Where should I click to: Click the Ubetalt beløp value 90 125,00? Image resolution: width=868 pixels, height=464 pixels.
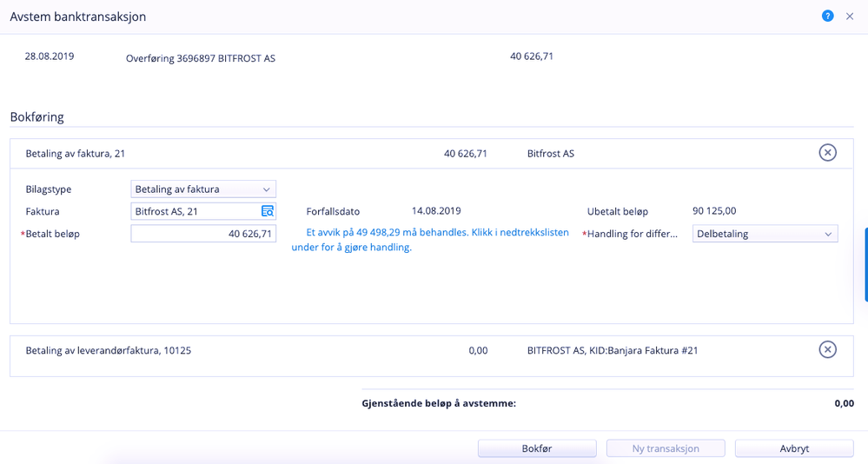(x=714, y=210)
